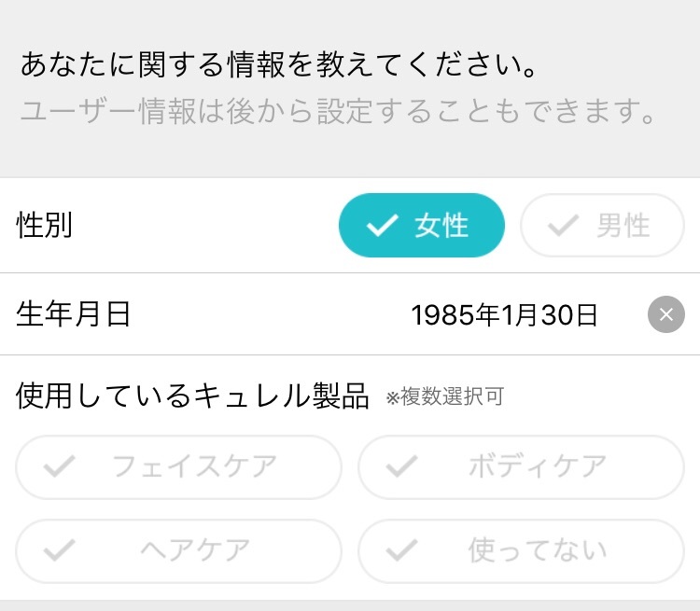This screenshot has height=611, width=700.
Task: Tap the ※複数選択可 note text
Action: pos(444,398)
